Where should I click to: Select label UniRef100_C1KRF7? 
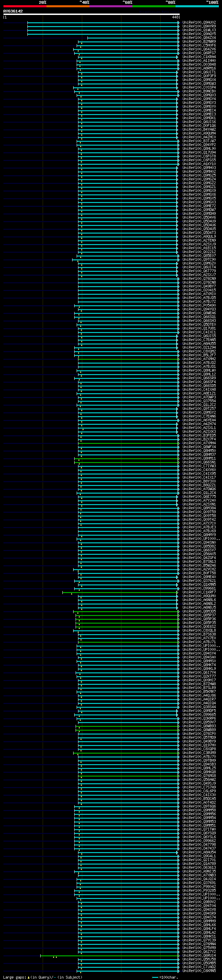tap(199, 592)
